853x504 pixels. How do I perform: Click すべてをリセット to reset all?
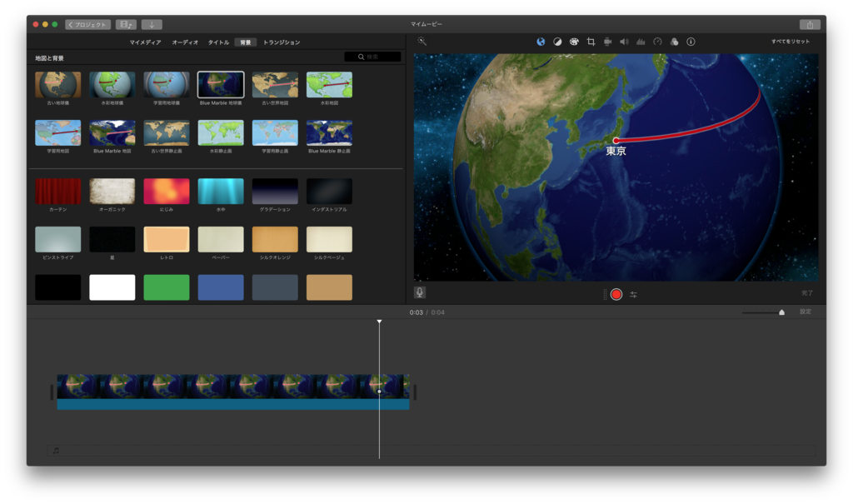point(790,42)
